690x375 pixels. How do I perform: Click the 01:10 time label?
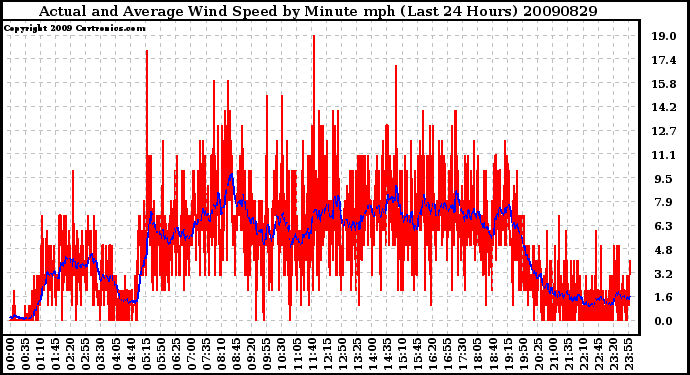pyautogui.click(x=40, y=355)
